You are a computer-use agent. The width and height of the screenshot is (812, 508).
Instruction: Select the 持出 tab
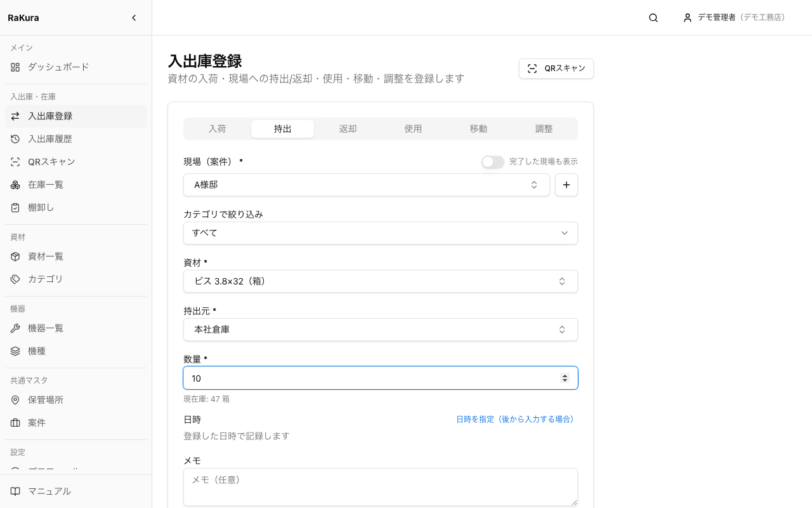tap(283, 129)
